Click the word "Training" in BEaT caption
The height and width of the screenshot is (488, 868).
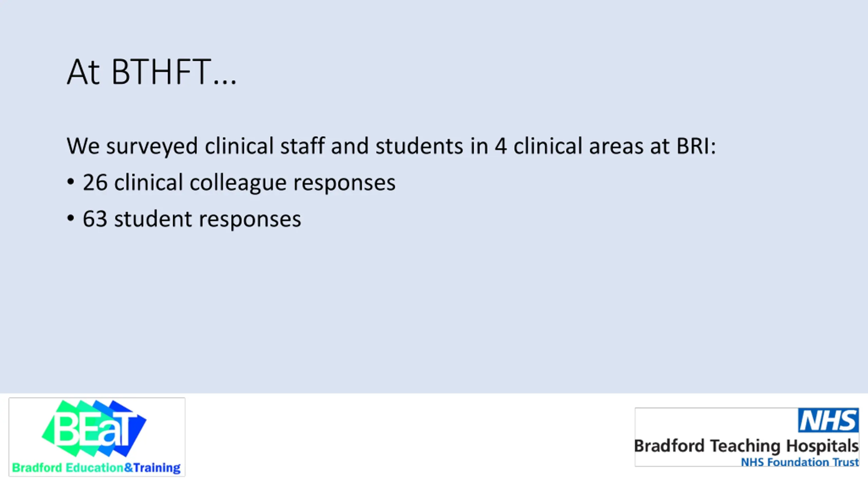click(x=157, y=468)
